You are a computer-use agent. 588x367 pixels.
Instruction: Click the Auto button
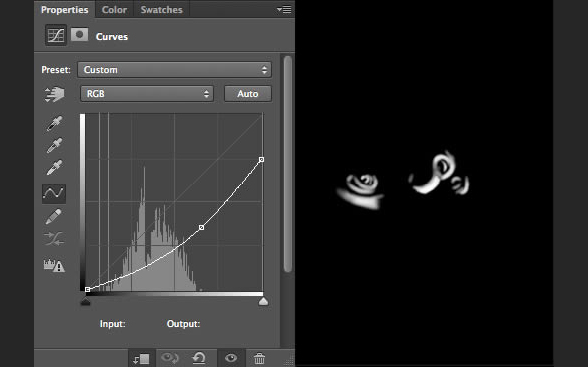pos(248,94)
